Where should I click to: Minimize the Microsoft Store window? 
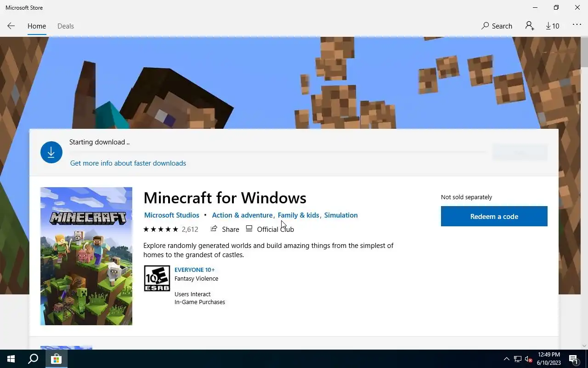coord(535,7)
